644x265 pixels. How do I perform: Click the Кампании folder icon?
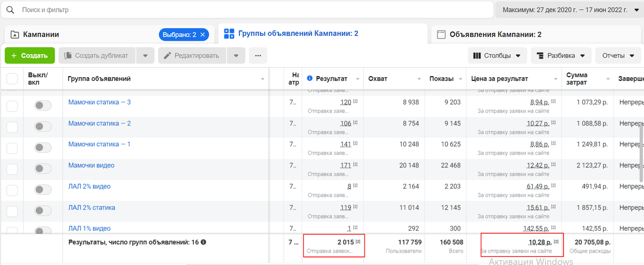[x=14, y=35]
